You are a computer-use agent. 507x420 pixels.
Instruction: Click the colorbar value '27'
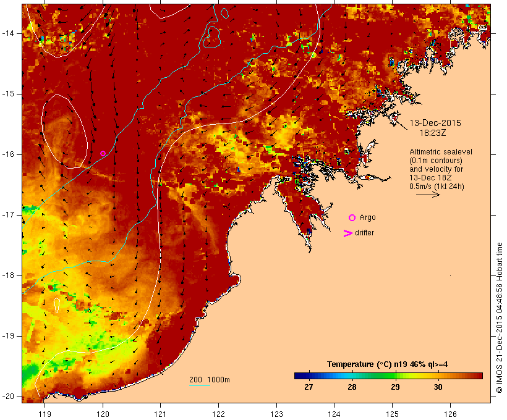(x=309, y=387)
